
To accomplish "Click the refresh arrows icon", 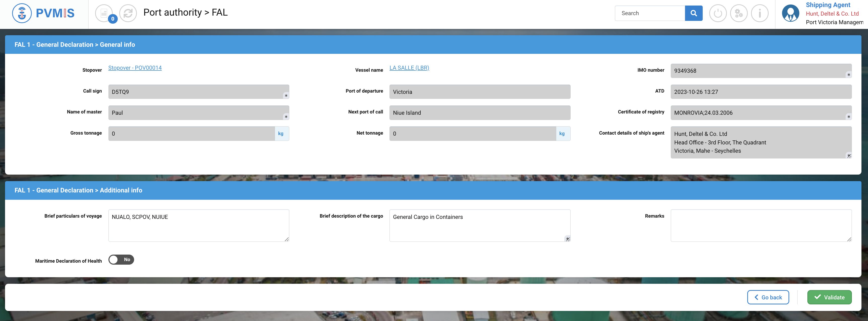I will click(x=128, y=14).
